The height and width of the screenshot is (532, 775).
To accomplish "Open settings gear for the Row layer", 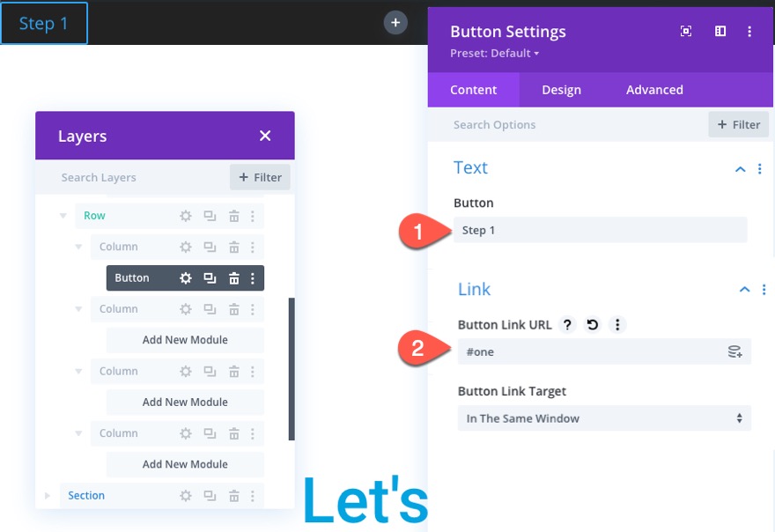I will [x=185, y=216].
